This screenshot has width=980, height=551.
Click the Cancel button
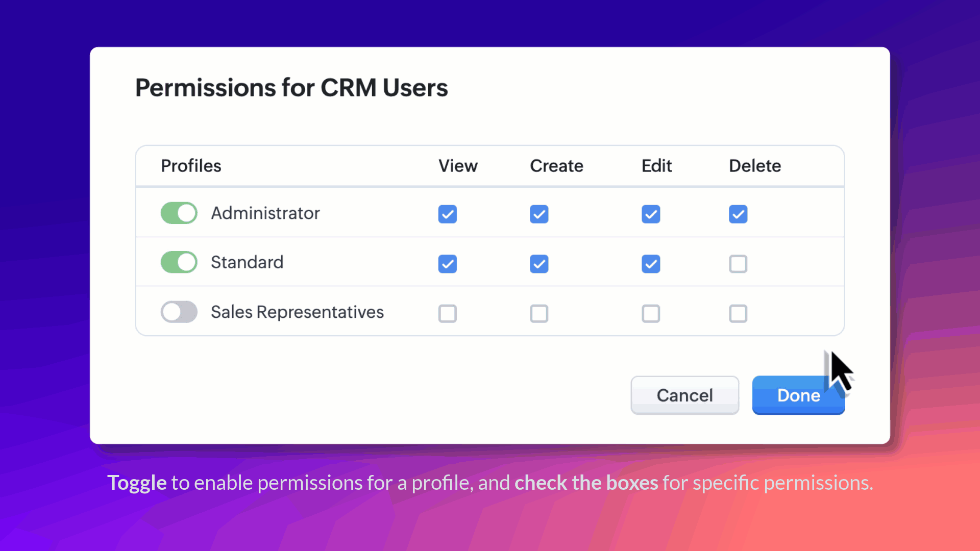(x=684, y=395)
